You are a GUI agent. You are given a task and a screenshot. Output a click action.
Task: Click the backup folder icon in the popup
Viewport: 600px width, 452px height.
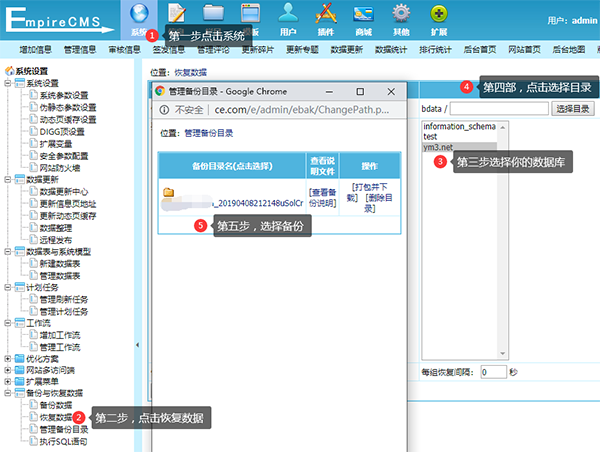click(168, 192)
